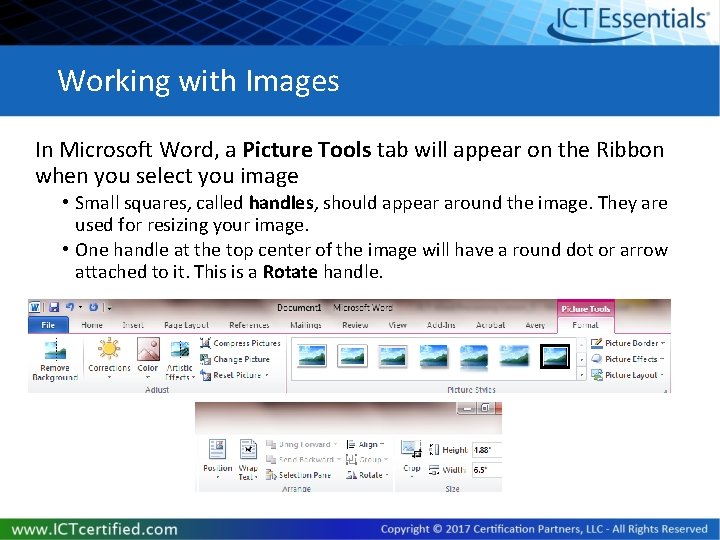
Task: Open the Corrections sun icon menu
Action: 109,349
